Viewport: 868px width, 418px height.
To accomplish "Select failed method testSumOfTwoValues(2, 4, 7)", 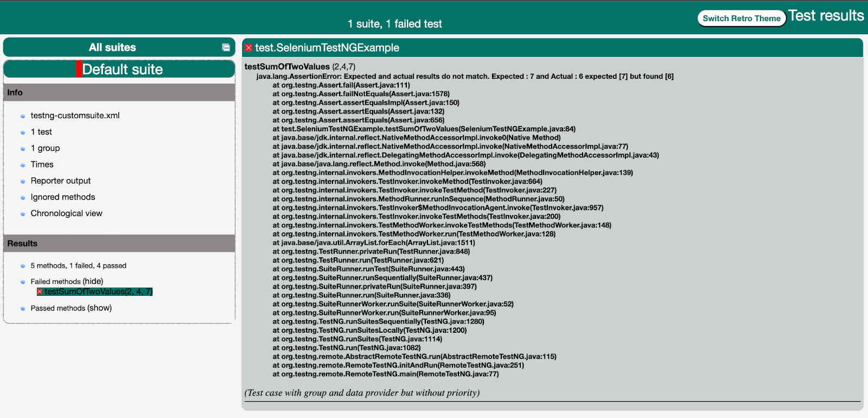I will coord(98,292).
